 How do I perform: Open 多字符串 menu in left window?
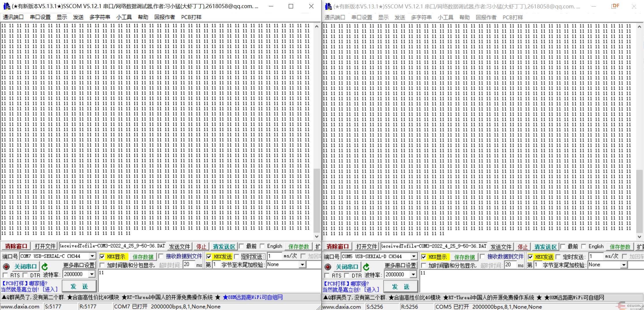(x=100, y=17)
